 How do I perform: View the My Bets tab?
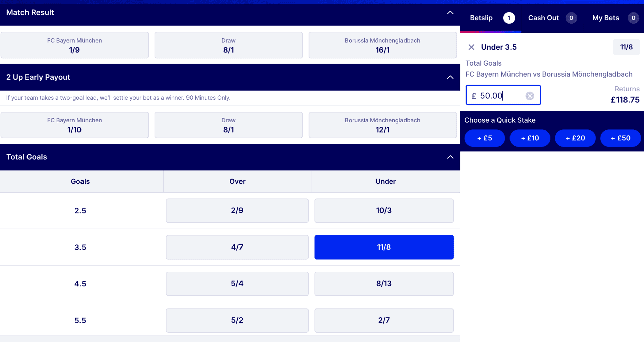click(605, 18)
